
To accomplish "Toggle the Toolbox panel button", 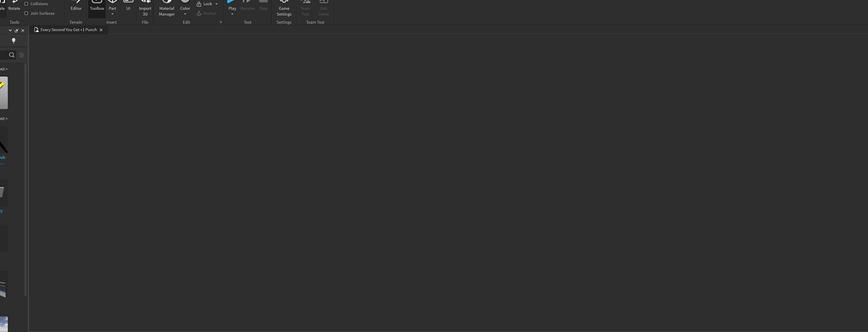I will pos(97,8).
